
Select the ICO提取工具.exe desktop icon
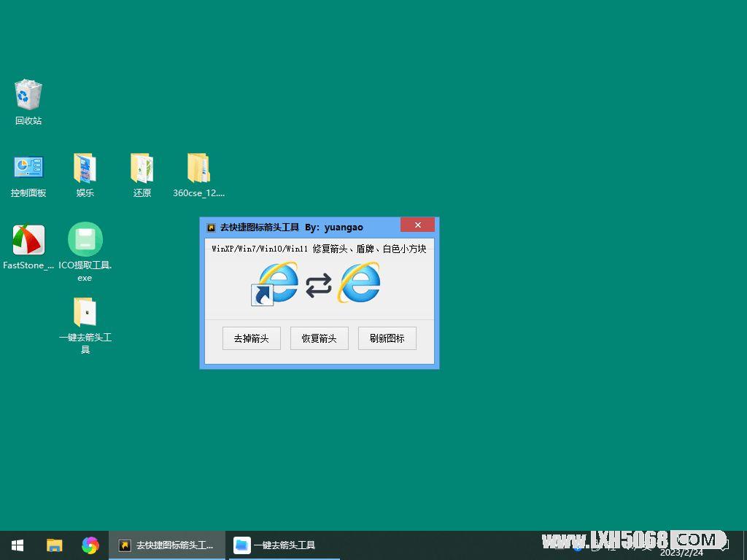click(x=85, y=252)
